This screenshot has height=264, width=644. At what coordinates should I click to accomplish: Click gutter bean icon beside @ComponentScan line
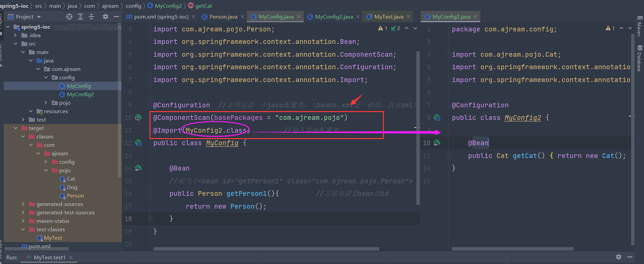(x=138, y=117)
